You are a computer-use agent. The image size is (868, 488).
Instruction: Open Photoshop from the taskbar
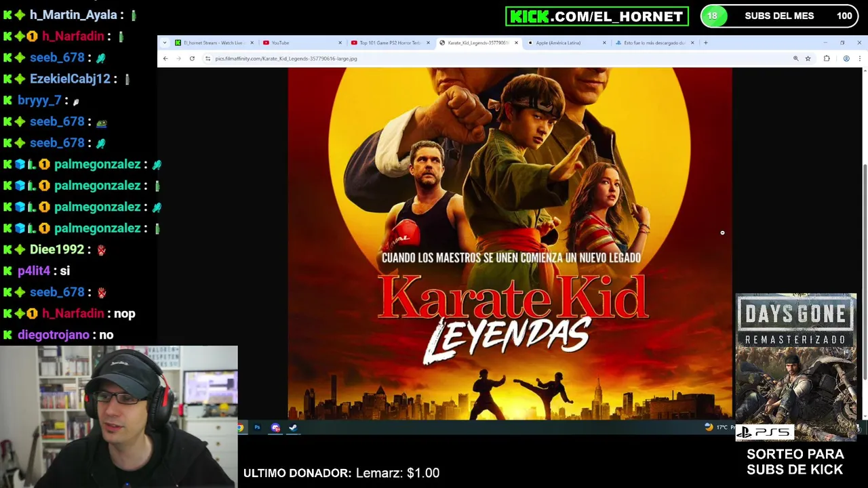pos(257,428)
